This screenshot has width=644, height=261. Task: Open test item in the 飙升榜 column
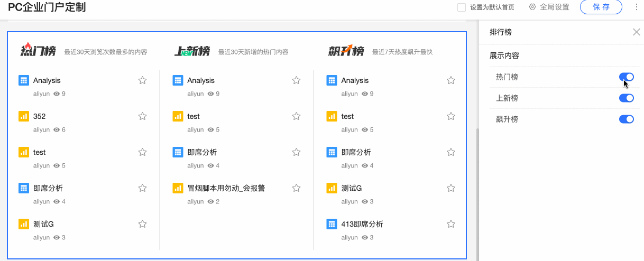(x=347, y=116)
